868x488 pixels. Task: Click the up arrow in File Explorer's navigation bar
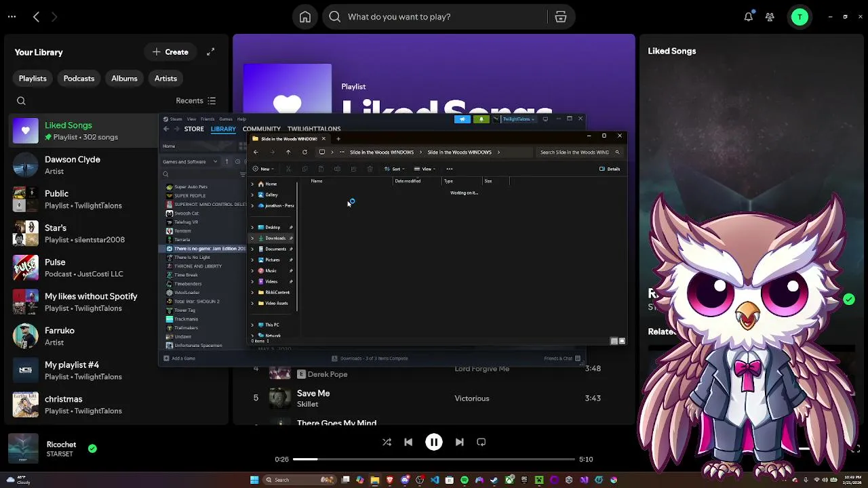(288, 152)
